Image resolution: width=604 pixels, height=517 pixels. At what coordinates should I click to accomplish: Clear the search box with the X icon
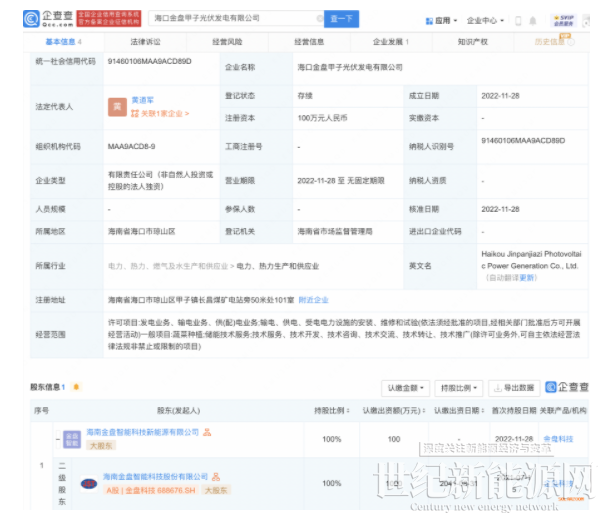point(316,19)
